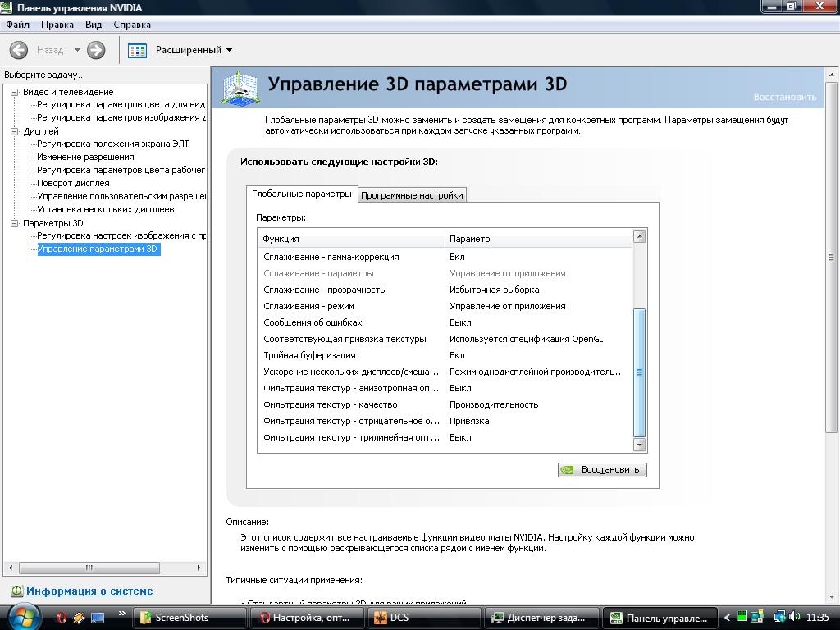Show hidden tray icons with the arrow

(727, 618)
